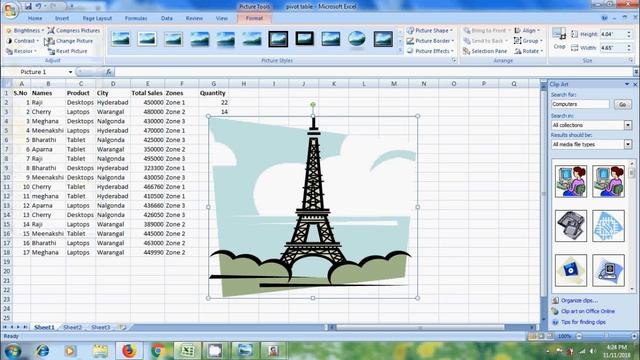
Task: Select the first woman-at-computer clip art
Action: coord(571,181)
